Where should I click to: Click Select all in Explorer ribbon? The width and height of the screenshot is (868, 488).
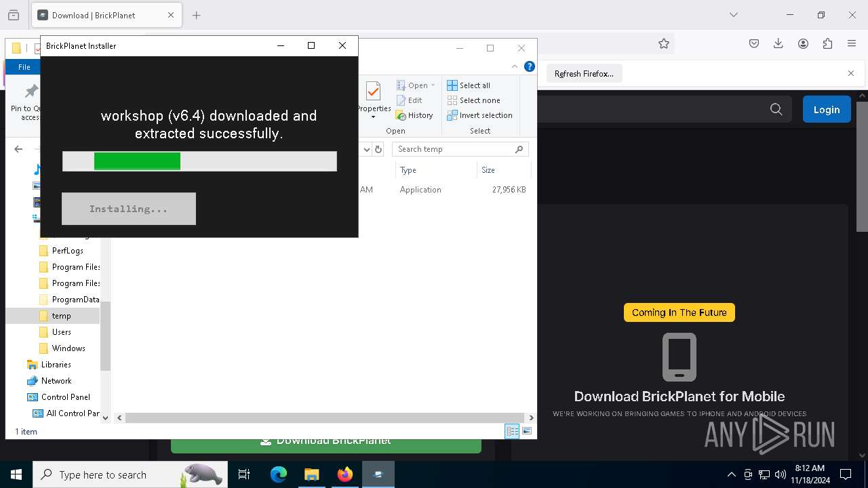469,85
